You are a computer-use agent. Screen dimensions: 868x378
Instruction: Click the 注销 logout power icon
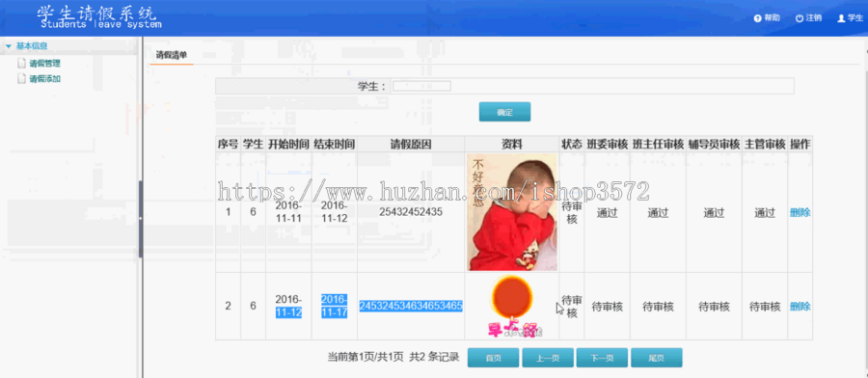tap(800, 18)
